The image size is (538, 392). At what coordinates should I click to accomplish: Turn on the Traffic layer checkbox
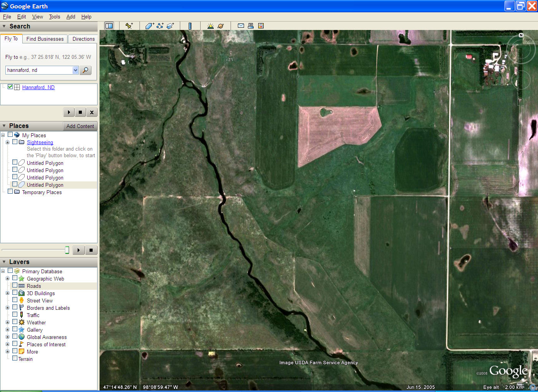(15, 314)
